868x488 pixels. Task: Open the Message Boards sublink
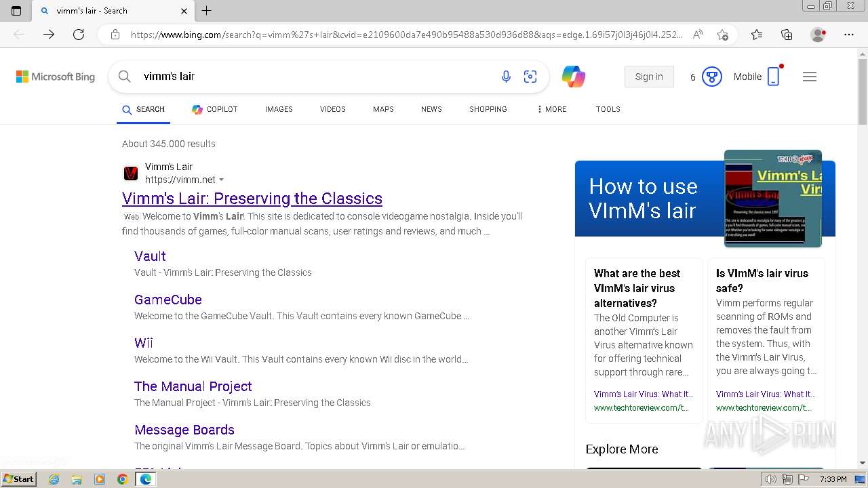coord(184,430)
